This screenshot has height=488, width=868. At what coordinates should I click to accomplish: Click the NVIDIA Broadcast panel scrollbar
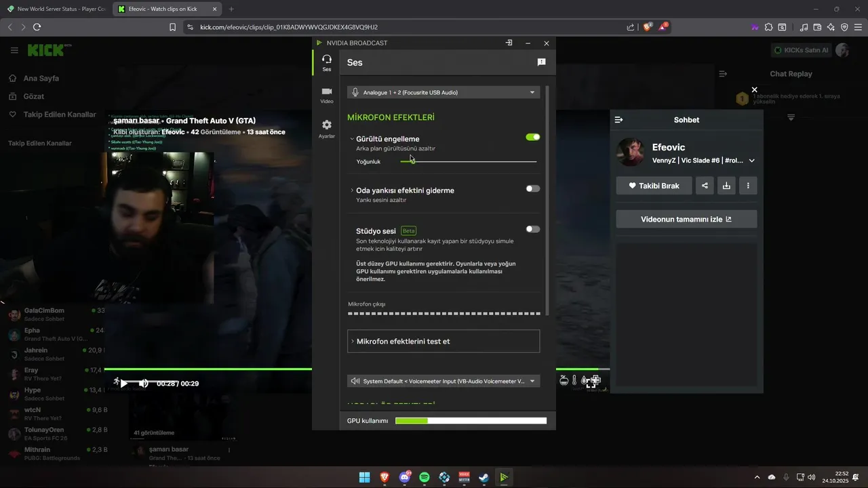pyautogui.click(x=547, y=200)
